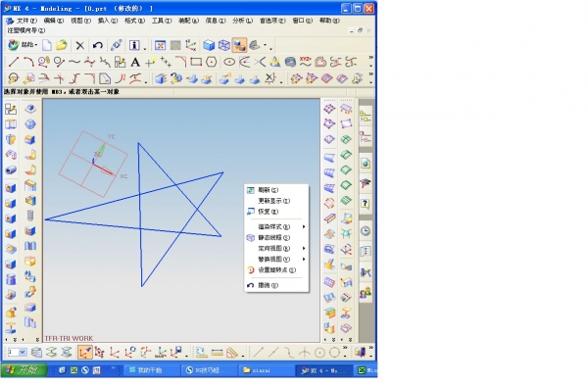Select the Line tool
Image resolution: width=588 pixels, height=387 pixels.
click(x=14, y=62)
